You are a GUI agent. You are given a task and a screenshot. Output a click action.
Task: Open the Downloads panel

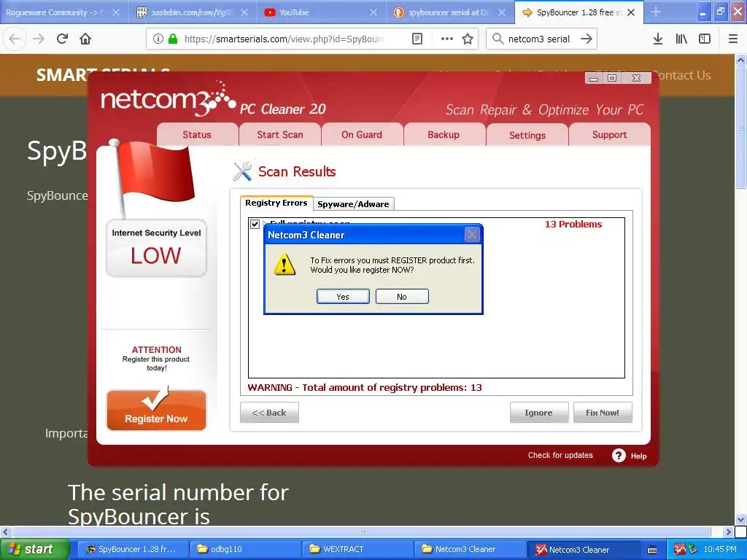tap(657, 39)
